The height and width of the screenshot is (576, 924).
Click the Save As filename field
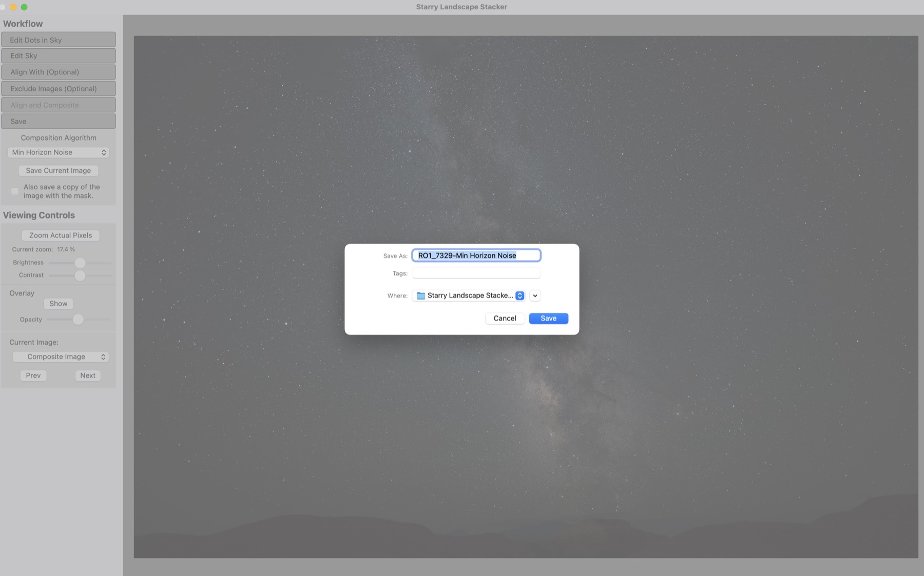(x=476, y=255)
